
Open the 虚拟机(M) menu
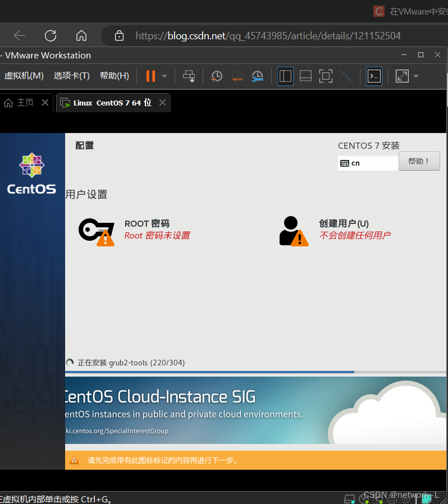pyautogui.click(x=24, y=76)
